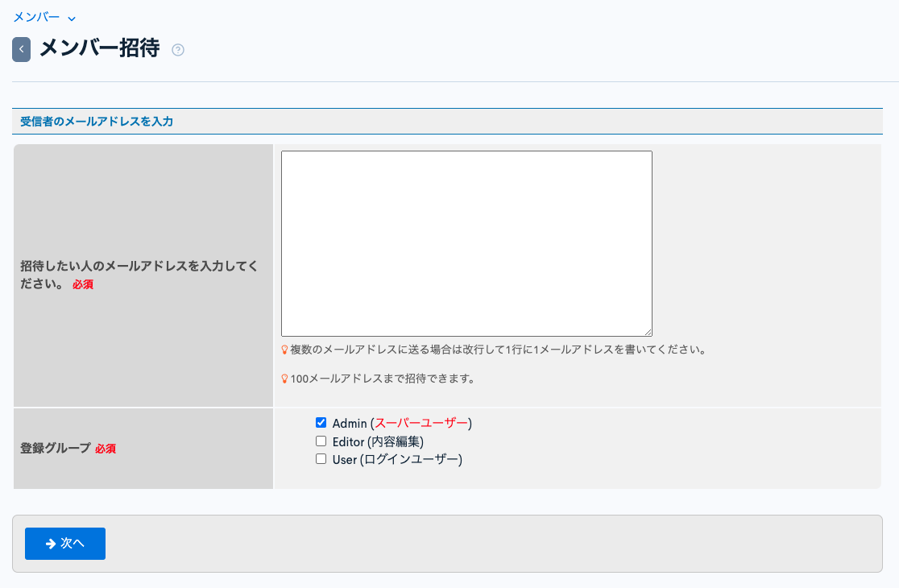Check the User (ログインユーザー) checkbox
Viewport: 899px width, 588px height.
[321, 459]
